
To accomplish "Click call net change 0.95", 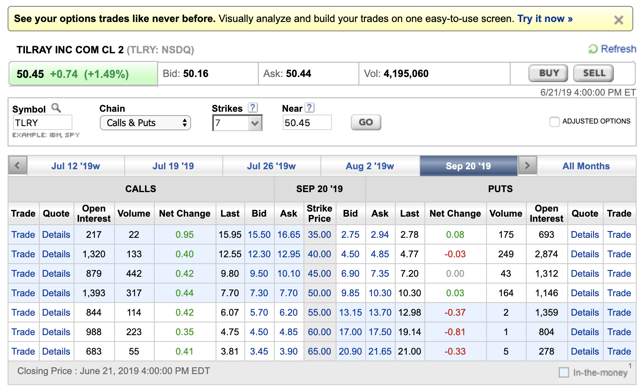I will 184,235.
